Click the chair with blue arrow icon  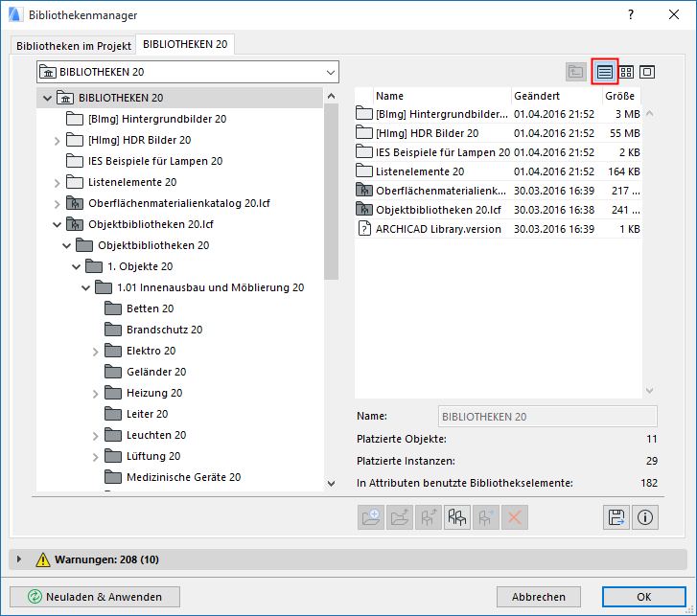pyautogui.click(x=486, y=517)
